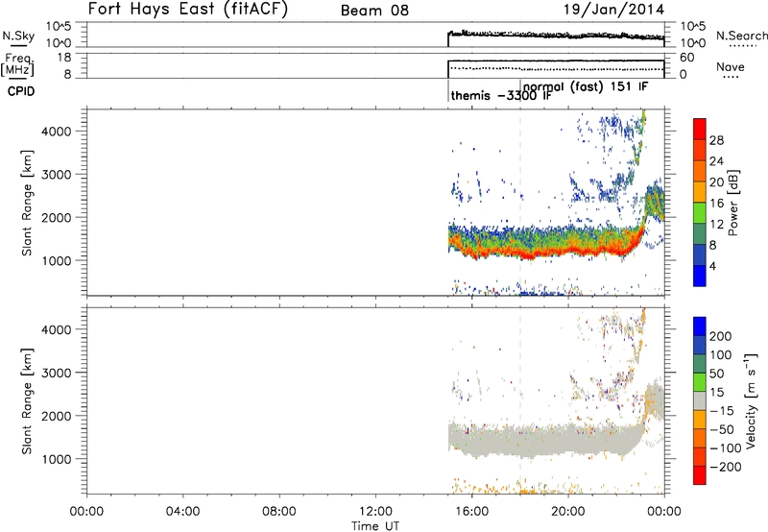
Task: Click the power panel 'Slant Range [km]' label
Action: coord(27,203)
